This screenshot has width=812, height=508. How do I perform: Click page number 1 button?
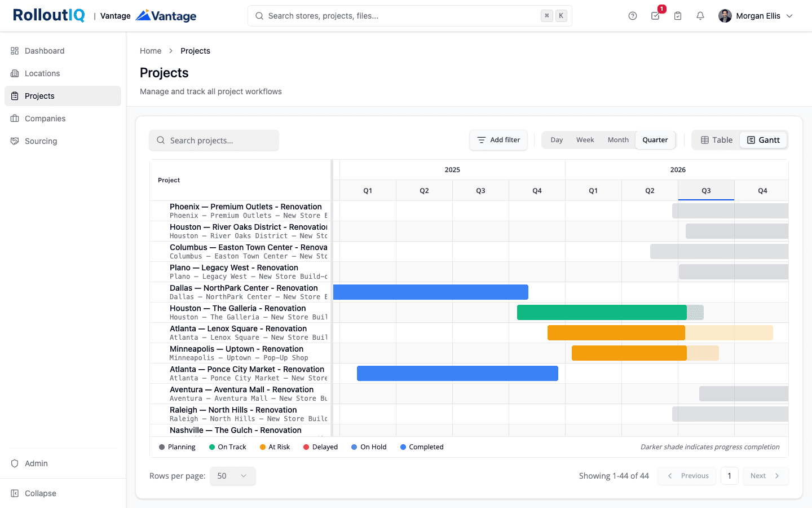click(x=729, y=476)
